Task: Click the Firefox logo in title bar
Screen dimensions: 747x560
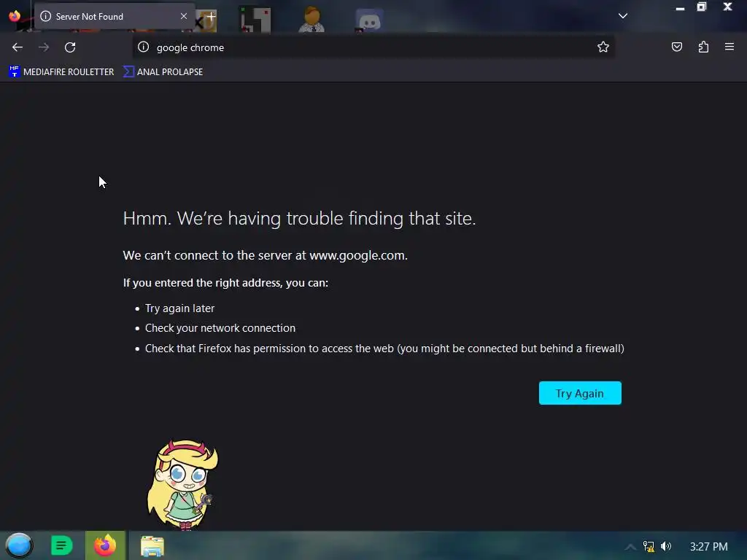Action: click(x=15, y=16)
